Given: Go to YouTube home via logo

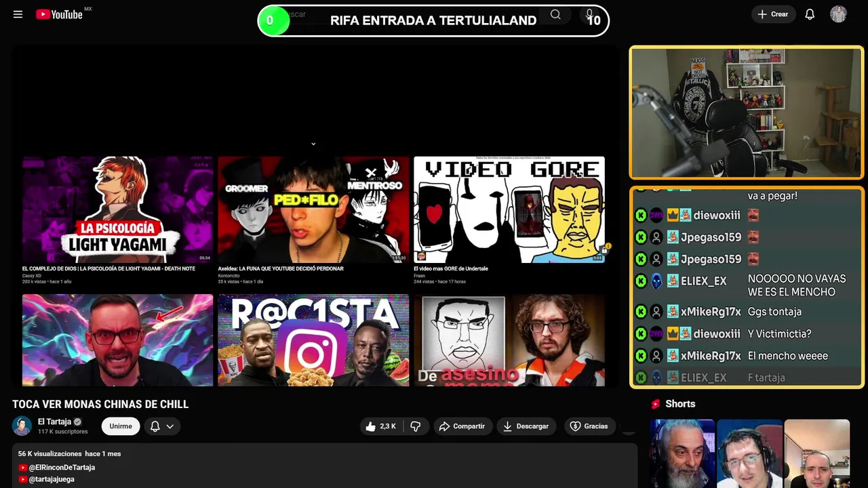Looking at the screenshot, I should point(59,14).
